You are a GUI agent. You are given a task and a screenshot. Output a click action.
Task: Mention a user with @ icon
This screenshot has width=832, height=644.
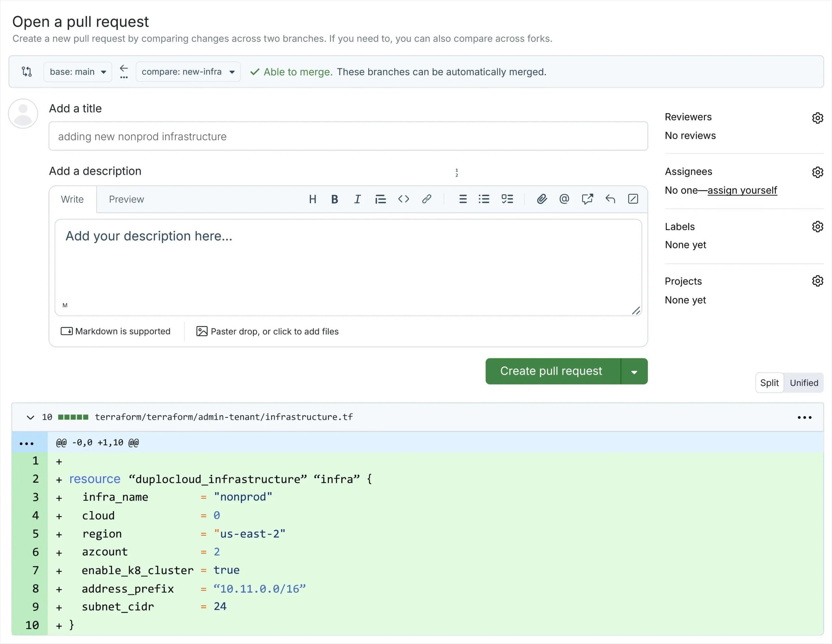(564, 199)
